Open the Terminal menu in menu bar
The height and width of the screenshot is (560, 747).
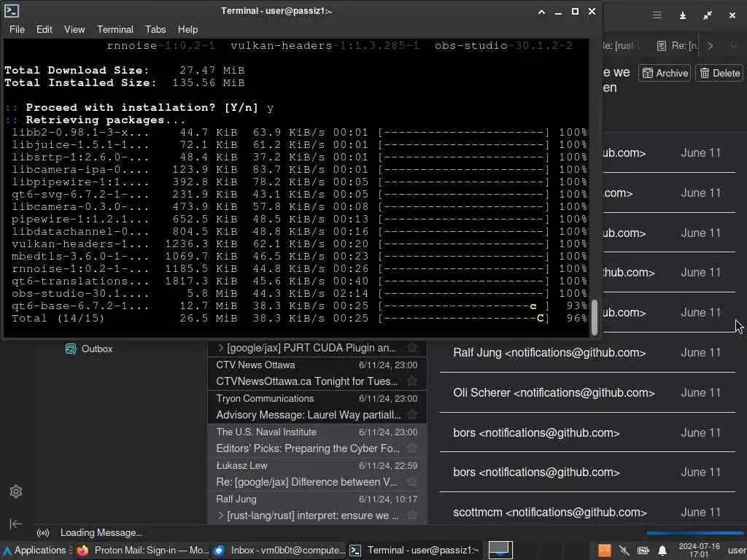click(x=115, y=29)
